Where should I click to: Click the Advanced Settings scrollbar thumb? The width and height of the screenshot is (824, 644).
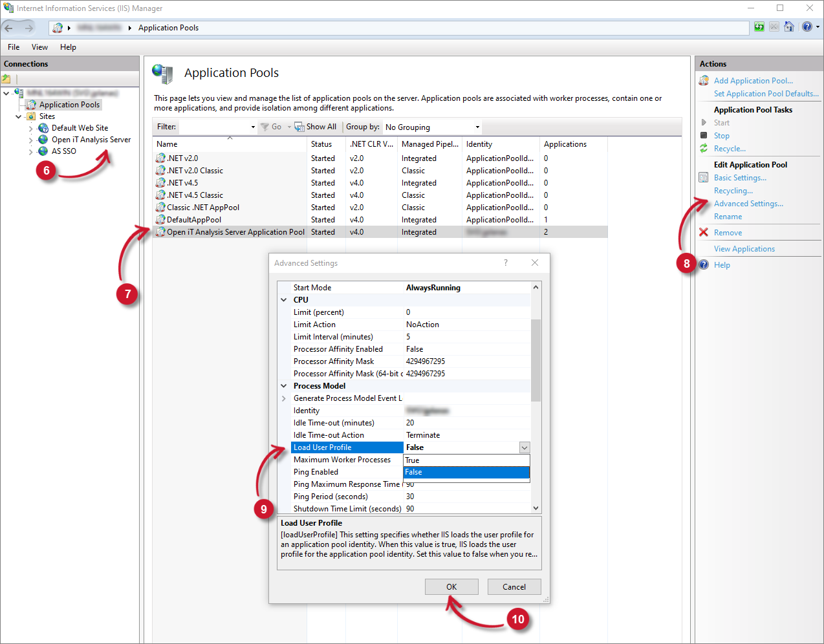coord(536,360)
